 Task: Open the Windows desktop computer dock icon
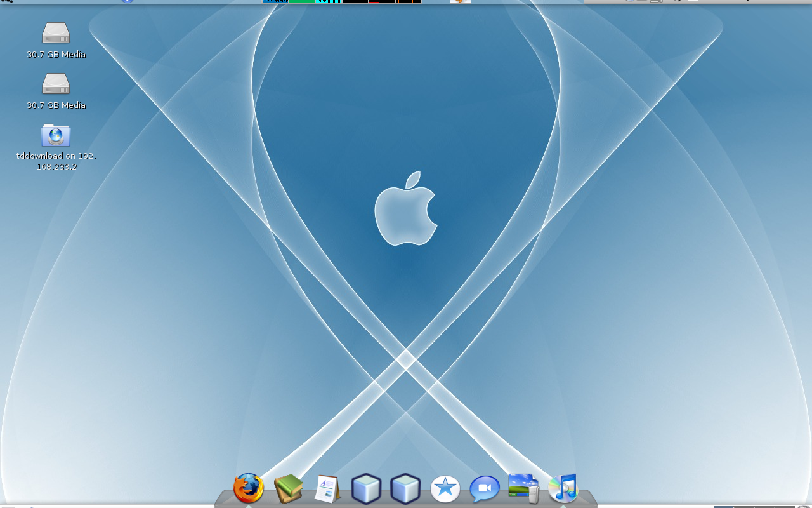tap(524, 488)
